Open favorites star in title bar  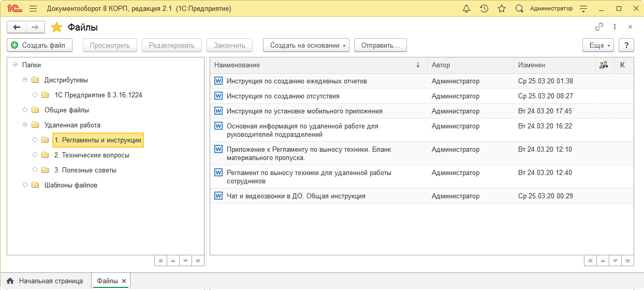click(501, 9)
